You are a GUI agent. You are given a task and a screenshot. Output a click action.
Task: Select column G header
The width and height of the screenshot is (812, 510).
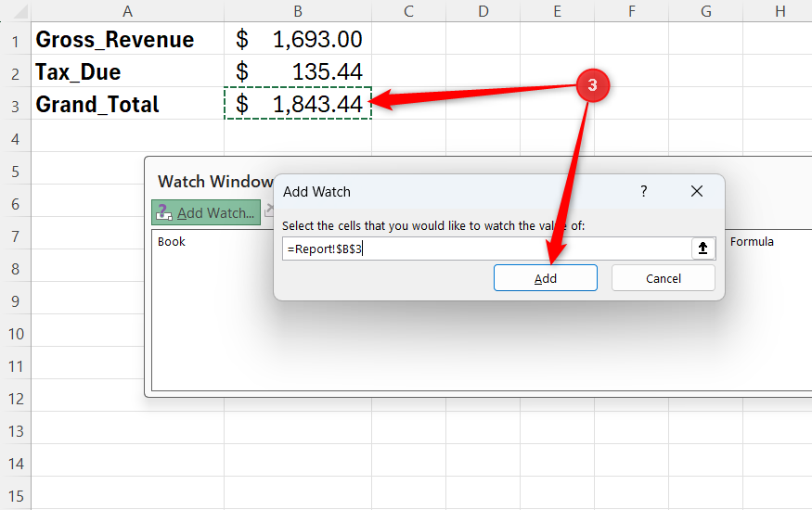[706, 11]
